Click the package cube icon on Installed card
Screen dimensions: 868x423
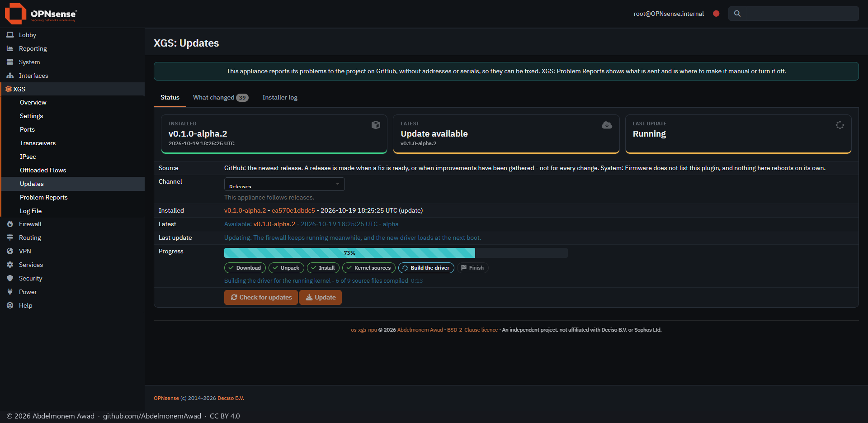pyautogui.click(x=376, y=125)
